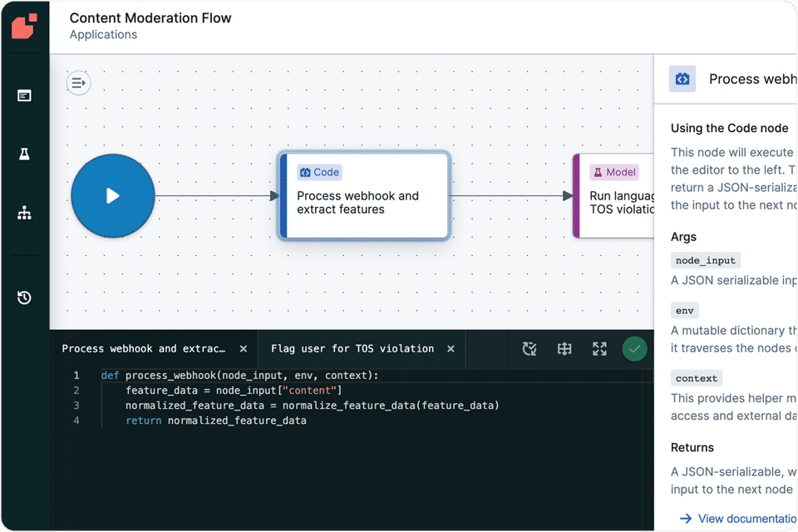Click the 'Content Moderation Flow' title
The height and width of the screenshot is (532, 798).
click(x=150, y=17)
